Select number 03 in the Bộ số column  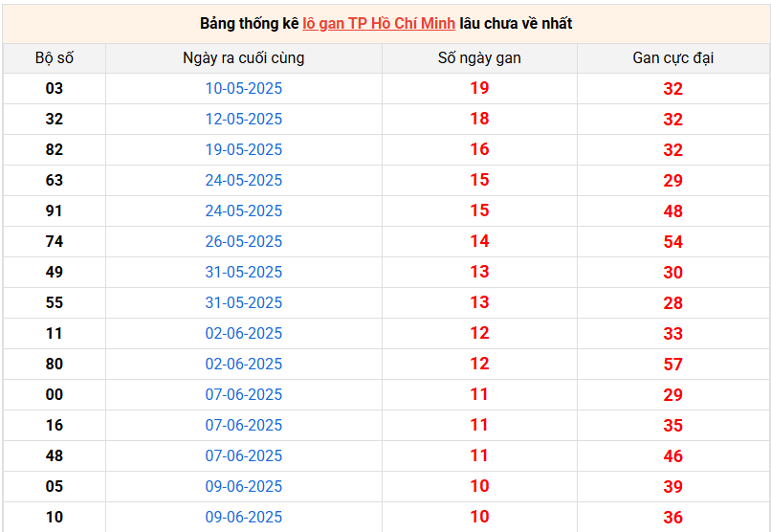tap(55, 88)
